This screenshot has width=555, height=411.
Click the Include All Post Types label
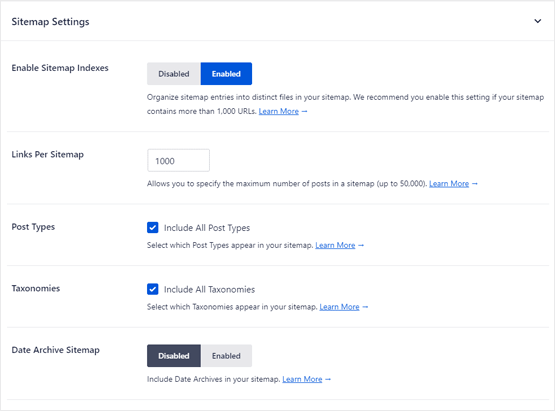(207, 228)
